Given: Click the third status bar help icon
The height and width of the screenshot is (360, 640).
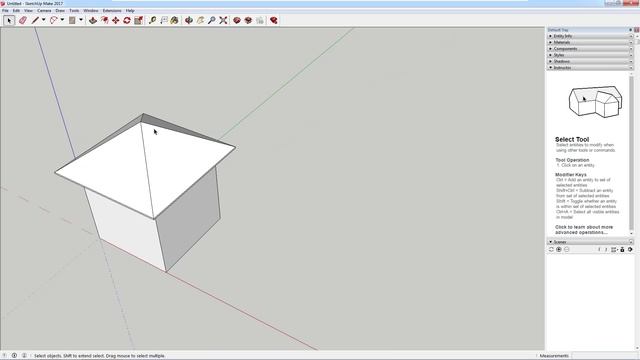Looking at the screenshot, I should pos(24,356).
